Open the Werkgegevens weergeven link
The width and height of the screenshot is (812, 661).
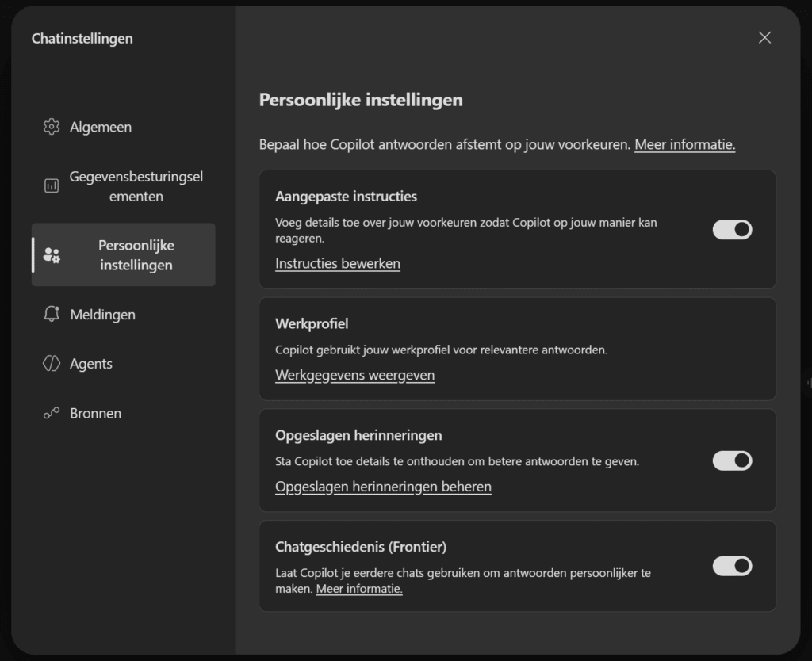(354, 375)
